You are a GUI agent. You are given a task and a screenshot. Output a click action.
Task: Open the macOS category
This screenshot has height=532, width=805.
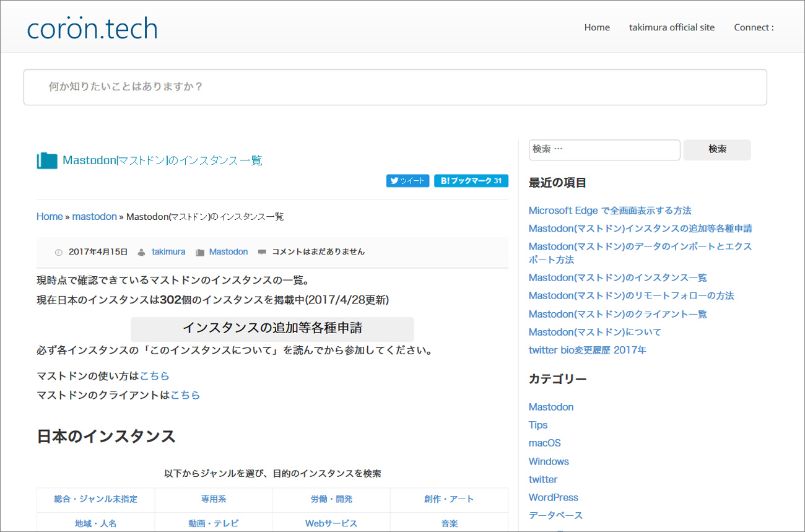pyautogui.click(x=545, y=443)
